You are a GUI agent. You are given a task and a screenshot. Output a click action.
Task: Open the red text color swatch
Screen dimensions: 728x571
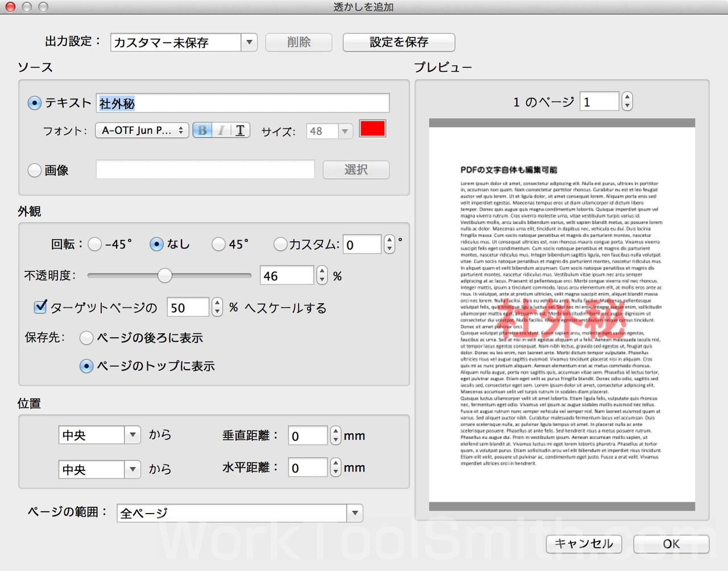pos(373,129)
